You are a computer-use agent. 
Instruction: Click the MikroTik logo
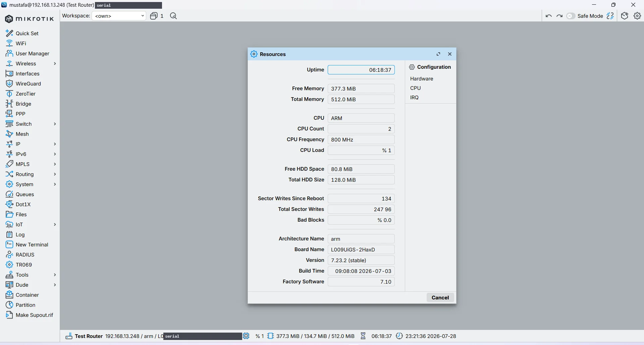pyautogui.click(x=30, y=19)
